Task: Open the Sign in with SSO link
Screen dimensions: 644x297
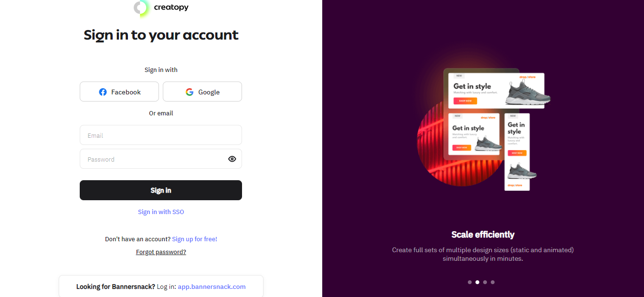Action: click(161, 212)
